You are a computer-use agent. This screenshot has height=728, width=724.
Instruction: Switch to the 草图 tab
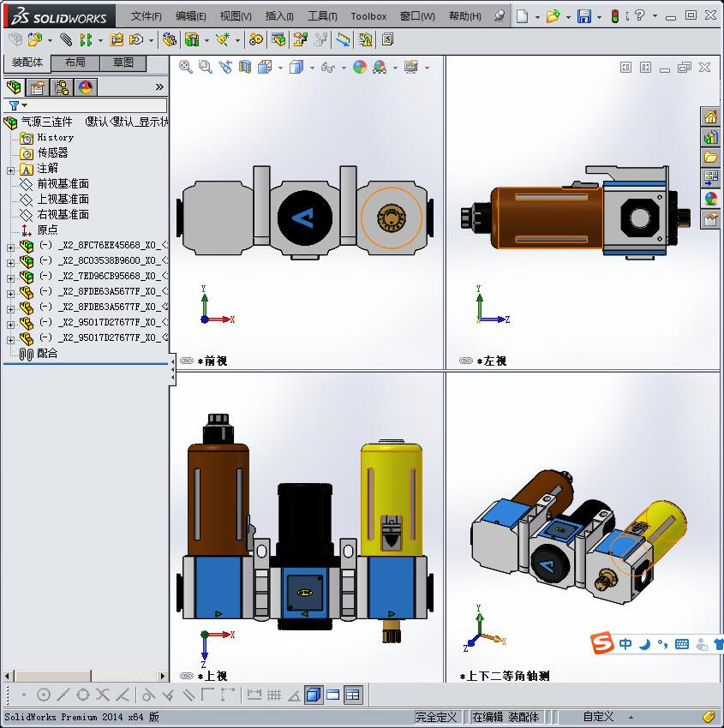(x=123, y=63)
